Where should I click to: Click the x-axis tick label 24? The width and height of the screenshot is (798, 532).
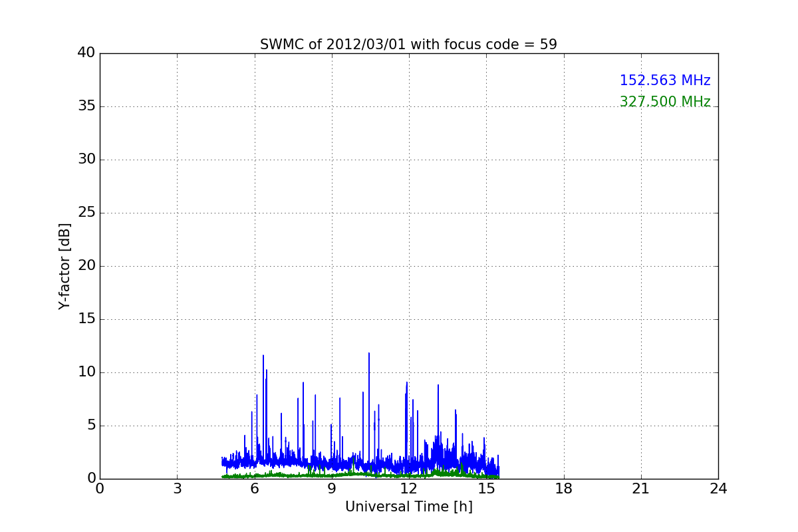click(x=718, y=489)
